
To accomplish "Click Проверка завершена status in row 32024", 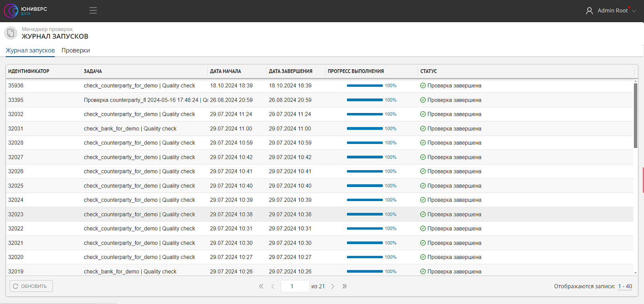I will coord(454,200).
